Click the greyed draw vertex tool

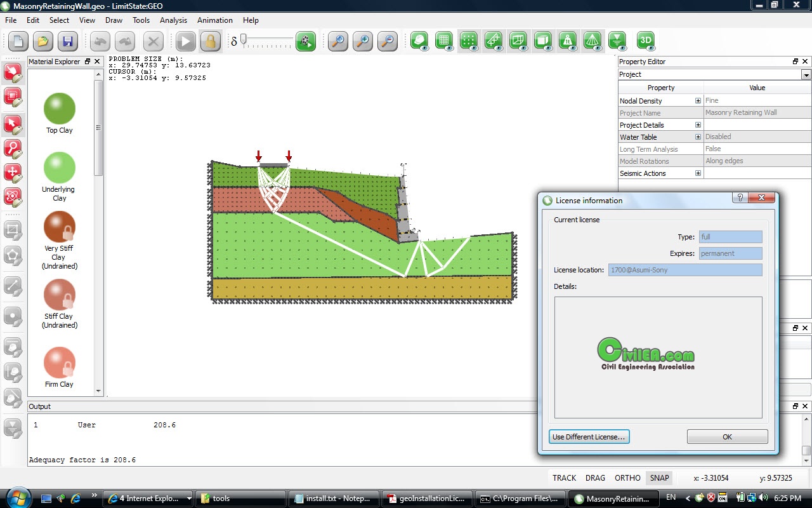coord(13,317)
